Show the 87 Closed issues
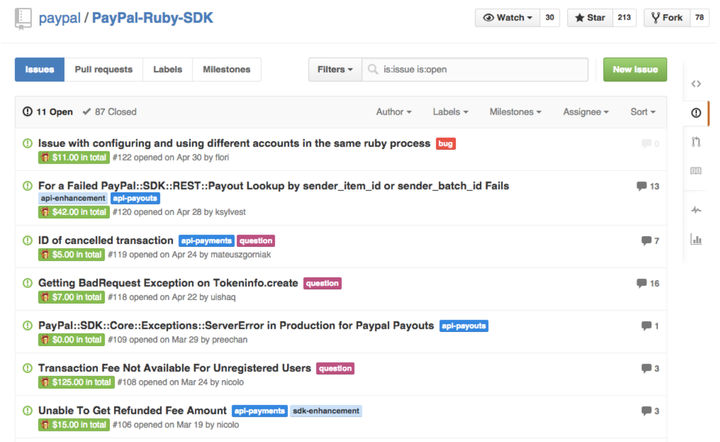This screenshot has width=720, height=442. [109, 112]
